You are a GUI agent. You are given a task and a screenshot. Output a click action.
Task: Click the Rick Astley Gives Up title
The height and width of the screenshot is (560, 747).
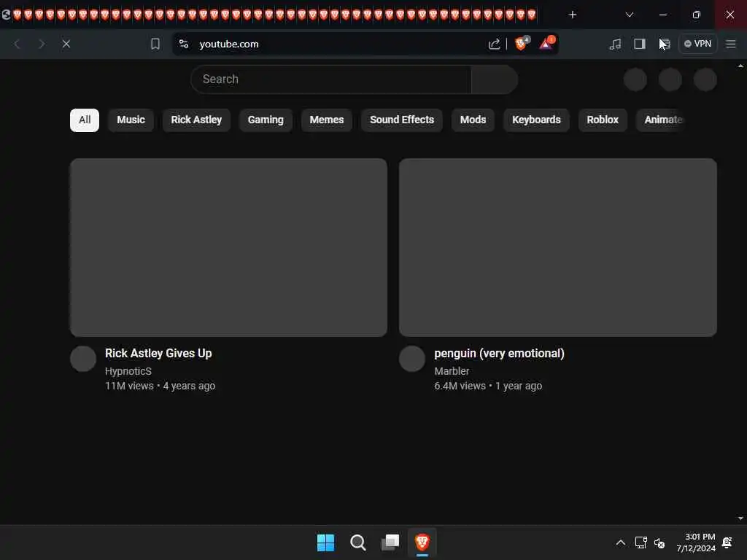pos(158,354)
